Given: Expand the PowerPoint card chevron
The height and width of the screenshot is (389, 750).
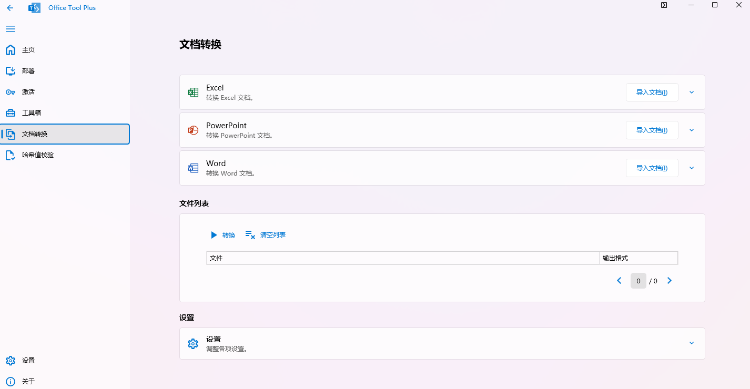Looking at the screenshot, I should tap(692, 130).
